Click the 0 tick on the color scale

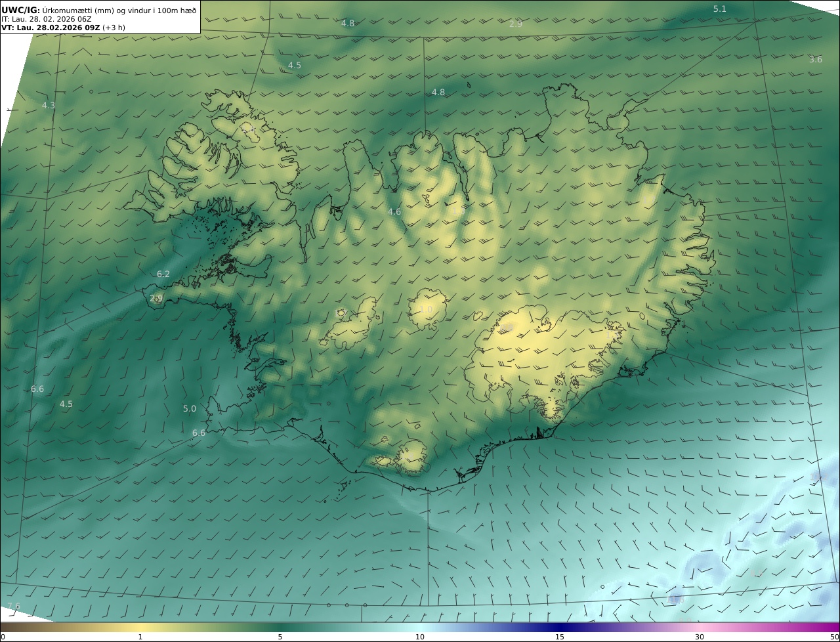[3, 637]
